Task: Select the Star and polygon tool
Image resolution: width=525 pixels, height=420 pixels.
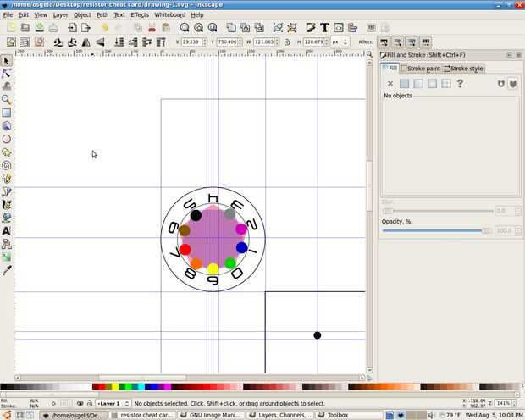Action: click(7, 152)
